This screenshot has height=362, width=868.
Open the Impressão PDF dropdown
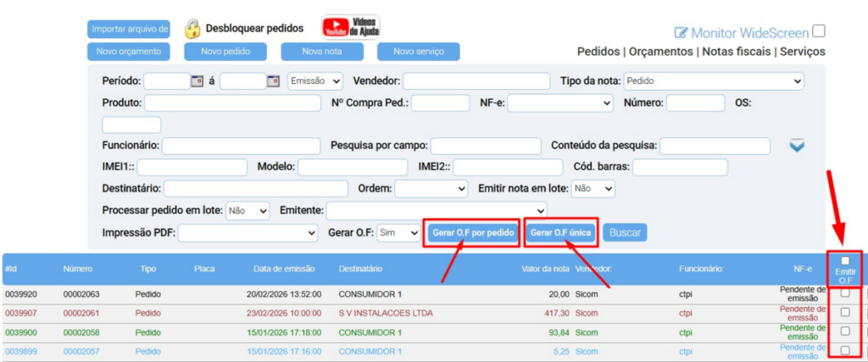[x=248, y=233]
